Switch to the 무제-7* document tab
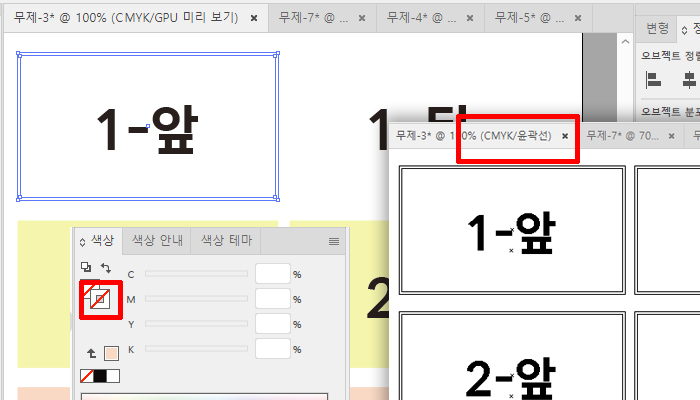The image size is (700, 400). pyautogui.click(x=313, y=18)
